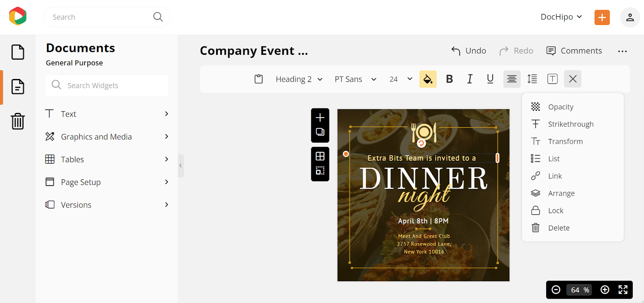Select the documents icon in left rail
644x303 pixels.
(x=18, y=87)
